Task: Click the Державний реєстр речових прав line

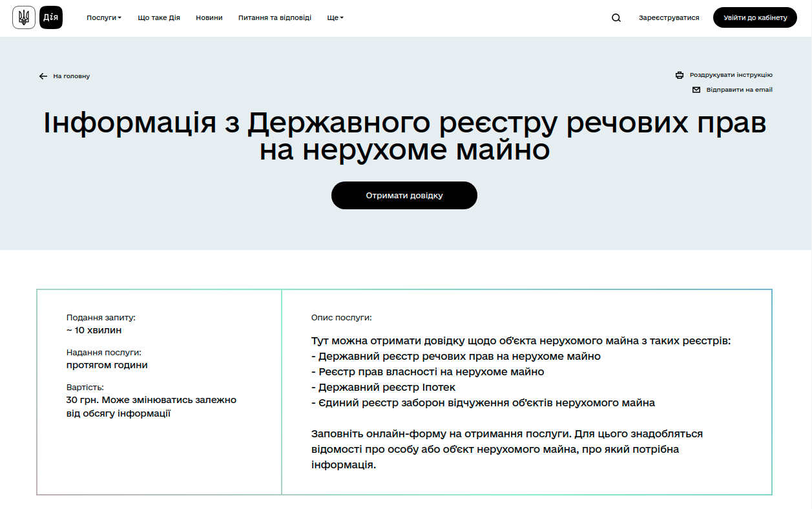Action: click(456, 357)
